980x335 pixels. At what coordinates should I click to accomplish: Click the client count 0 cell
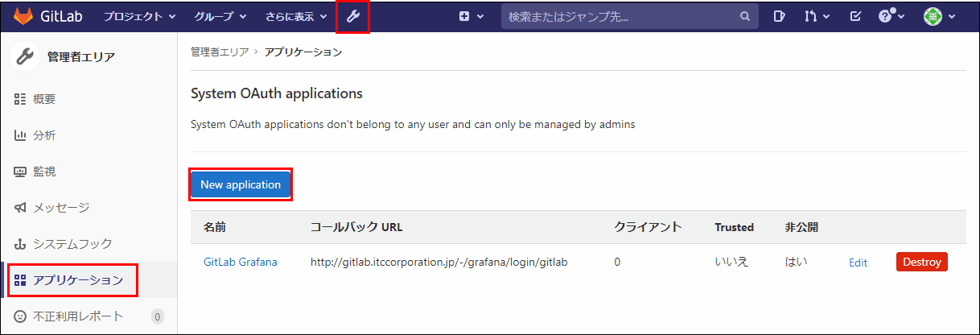pyautogui.click(x=617, y=263)
